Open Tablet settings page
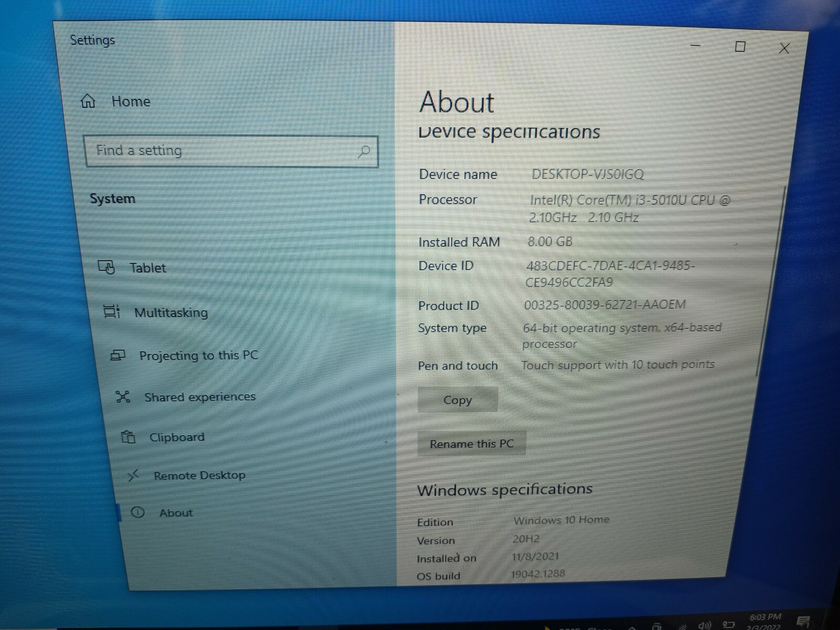 pyautogui.click(x=132, y=268)
